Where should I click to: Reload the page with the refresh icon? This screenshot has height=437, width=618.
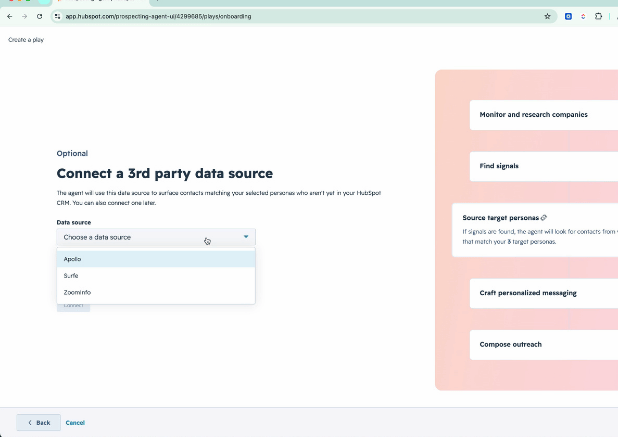[39, 16]
